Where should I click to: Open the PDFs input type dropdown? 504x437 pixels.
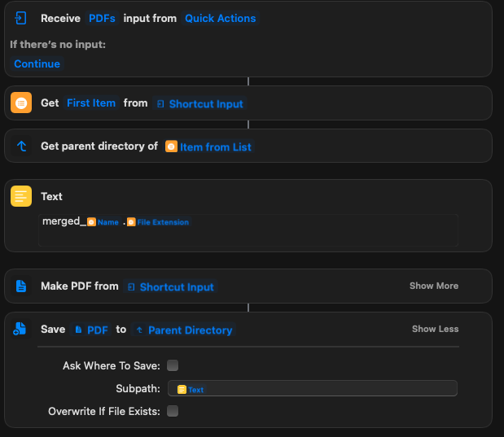[x=103, y=18]
